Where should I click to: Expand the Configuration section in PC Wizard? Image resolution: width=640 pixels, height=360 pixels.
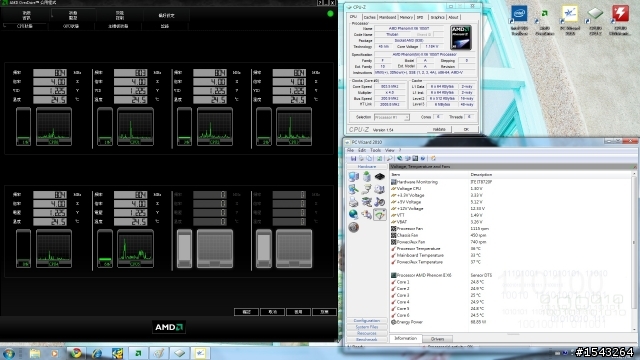pos(367,320)
